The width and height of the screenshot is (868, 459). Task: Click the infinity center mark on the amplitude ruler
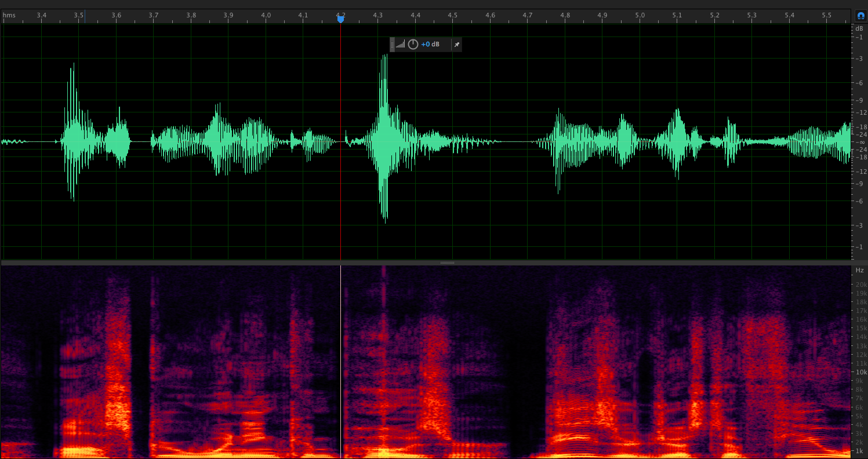coord(859,142)
